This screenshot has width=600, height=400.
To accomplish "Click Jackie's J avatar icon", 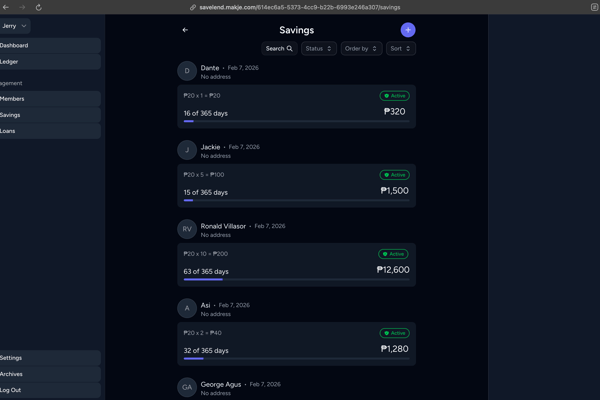I will point(187,150).
